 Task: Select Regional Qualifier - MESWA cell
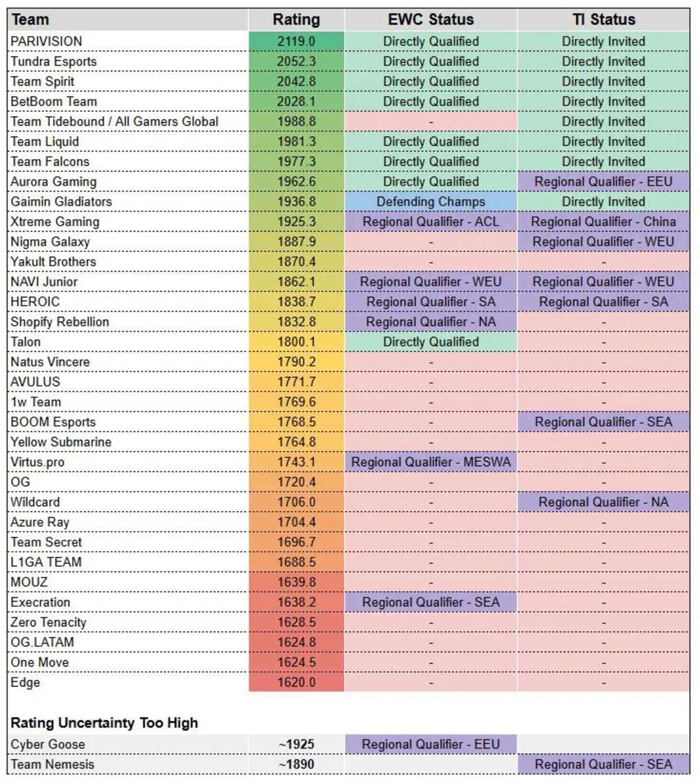tap(430, 462)
